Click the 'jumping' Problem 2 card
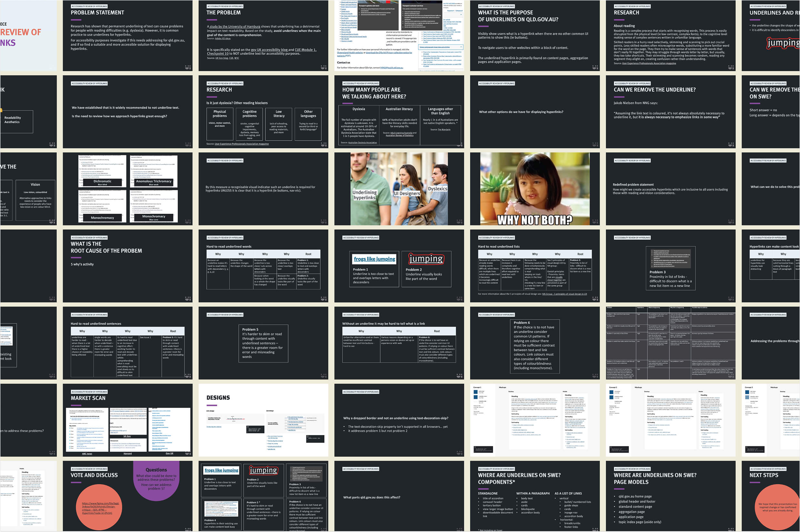 coord(426,269)
